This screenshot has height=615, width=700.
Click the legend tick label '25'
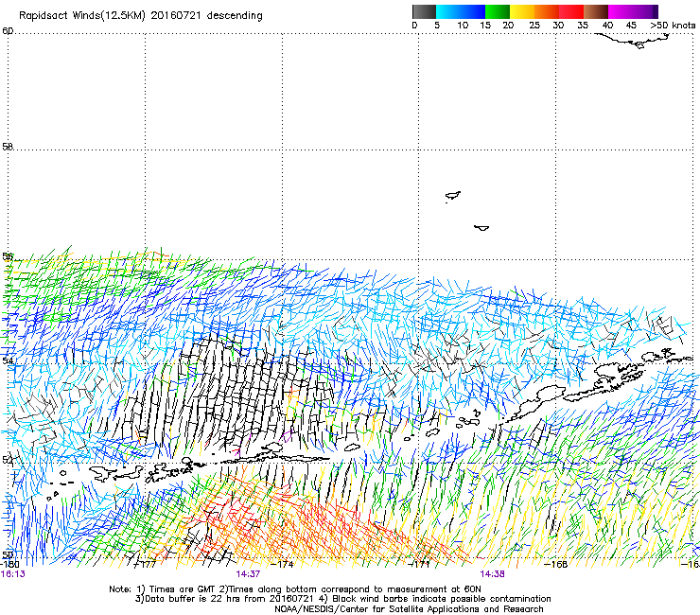(x=534, y=26)
